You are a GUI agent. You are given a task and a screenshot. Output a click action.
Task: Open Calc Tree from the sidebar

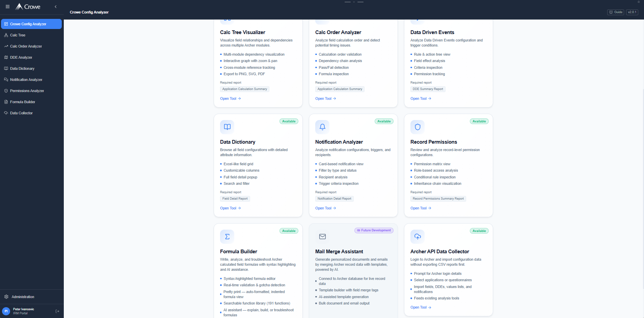(31, 35)
